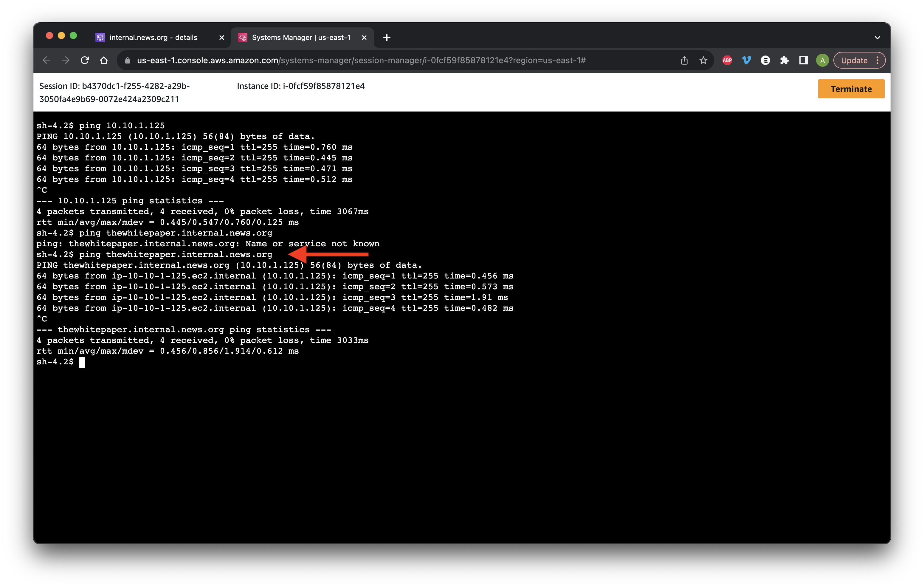Click the macOS yellow minimize window button
924x588 pixels.
point(61,36)
